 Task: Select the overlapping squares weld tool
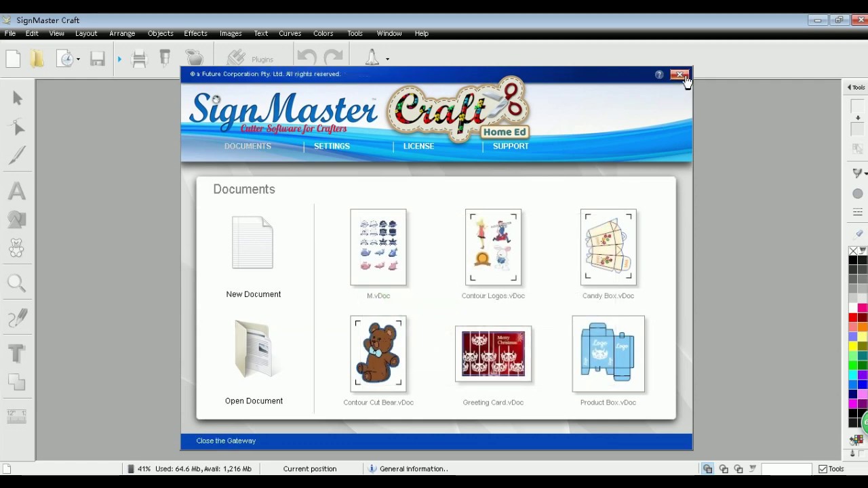tap(18, 382)
